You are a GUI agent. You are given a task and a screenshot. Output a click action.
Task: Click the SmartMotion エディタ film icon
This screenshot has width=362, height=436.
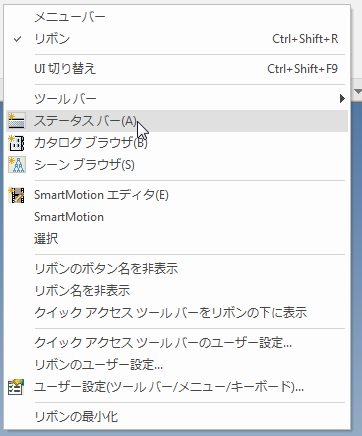coord(16,195)
